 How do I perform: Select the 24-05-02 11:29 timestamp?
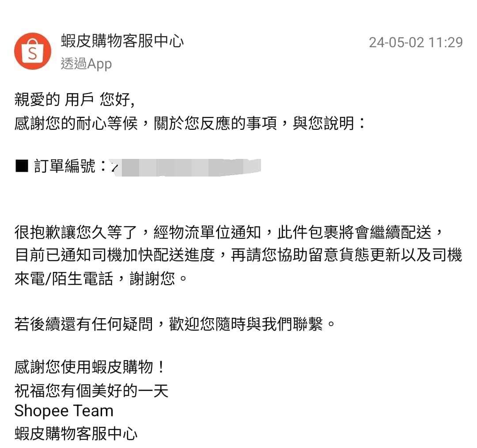(x=416, y=42)
